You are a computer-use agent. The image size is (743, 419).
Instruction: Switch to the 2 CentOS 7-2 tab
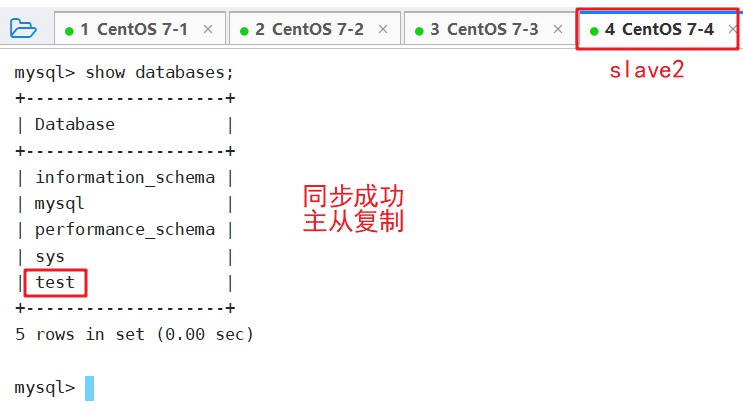point(315,29)
